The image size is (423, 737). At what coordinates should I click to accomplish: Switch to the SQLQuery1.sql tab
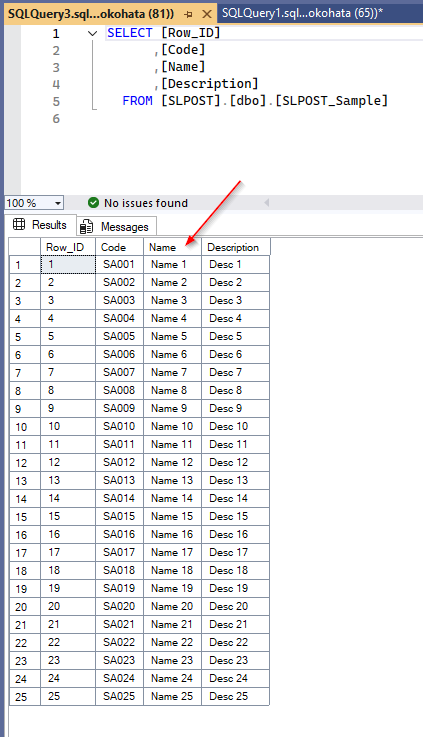302,13
